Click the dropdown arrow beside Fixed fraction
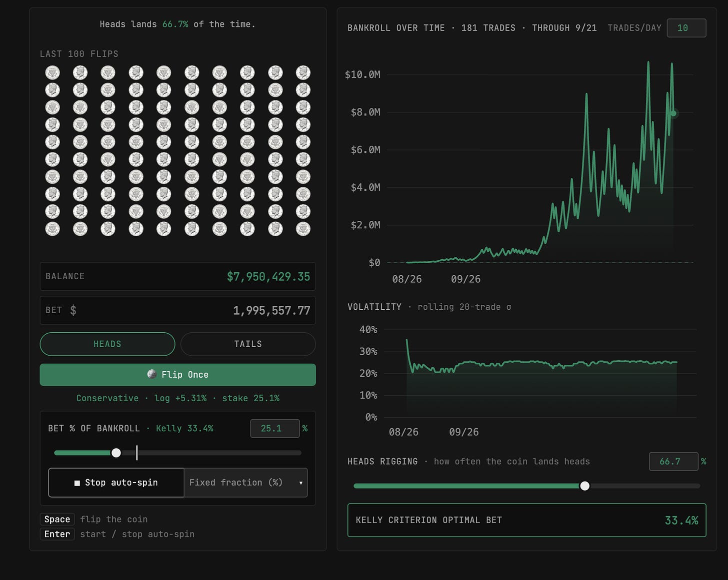Viewport: 728px width, 580px height. tap(300, 483)
